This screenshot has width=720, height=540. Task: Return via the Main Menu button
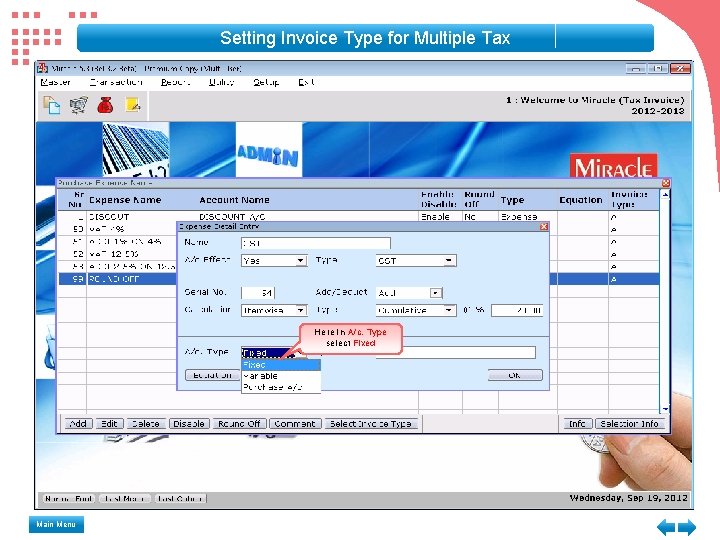click(56, 524)
